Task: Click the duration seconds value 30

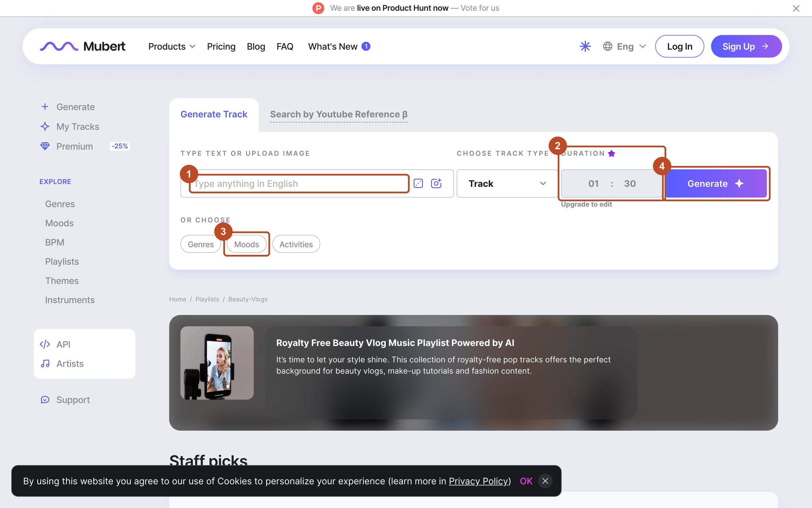Action: tap(630, 183)
